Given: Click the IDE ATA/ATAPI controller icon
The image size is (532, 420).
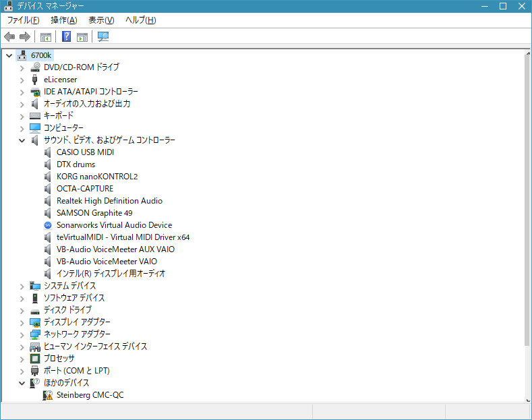Looking at the screenshot, I should [35, 92].
